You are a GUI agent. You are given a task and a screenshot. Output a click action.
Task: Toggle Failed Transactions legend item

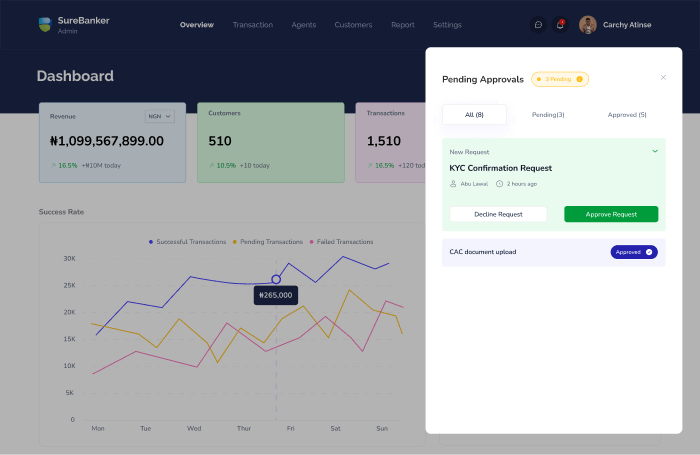pos(342,242)
